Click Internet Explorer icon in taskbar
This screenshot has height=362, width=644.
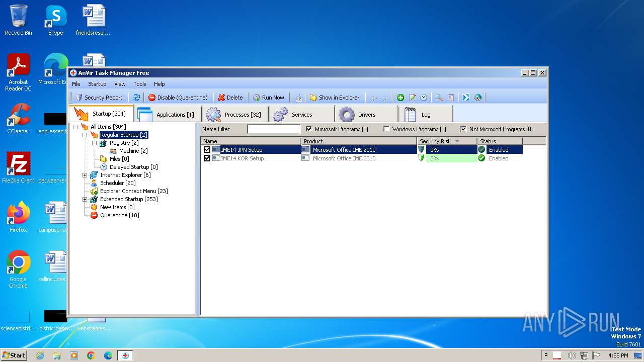[40, 355]
